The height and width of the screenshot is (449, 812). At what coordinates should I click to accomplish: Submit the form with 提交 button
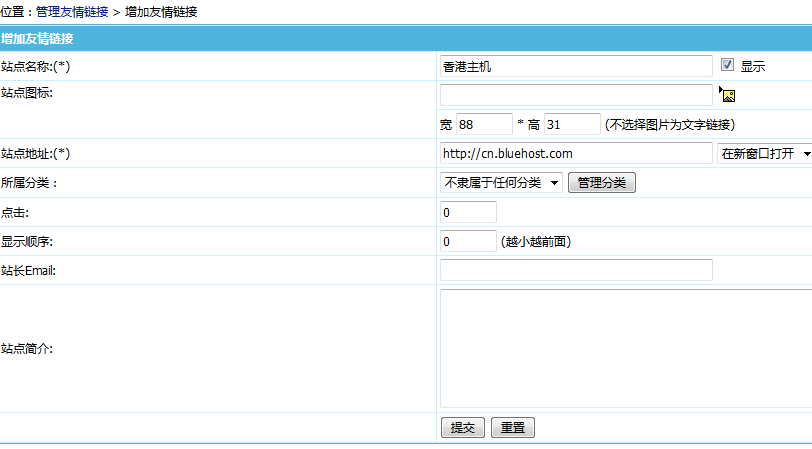[463, 427]
